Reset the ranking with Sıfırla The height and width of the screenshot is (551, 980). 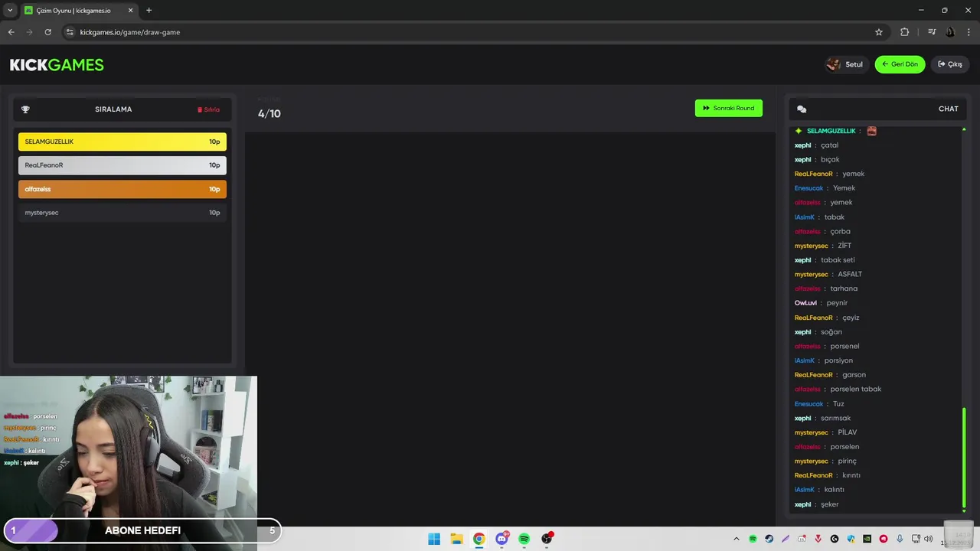coord(208,109)
